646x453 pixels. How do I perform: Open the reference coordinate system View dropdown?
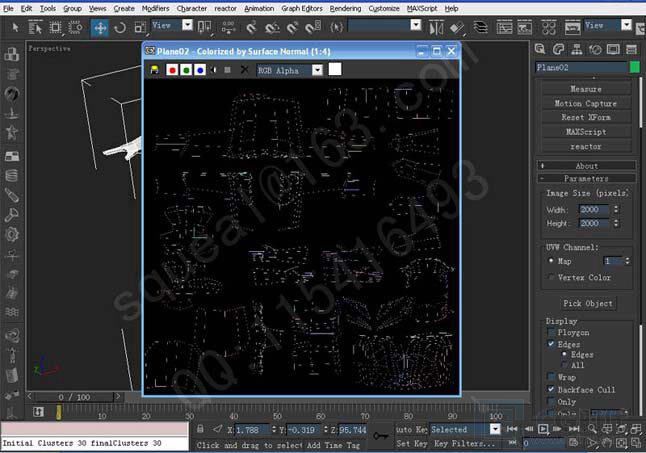[187, 26]
